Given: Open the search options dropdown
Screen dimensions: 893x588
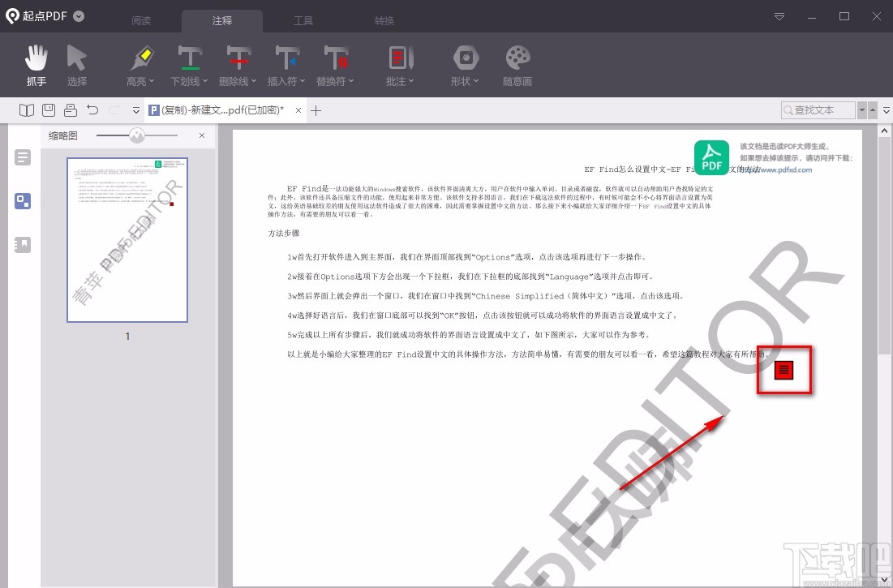Looking at the screenshot, I should (x=861, y=109).
